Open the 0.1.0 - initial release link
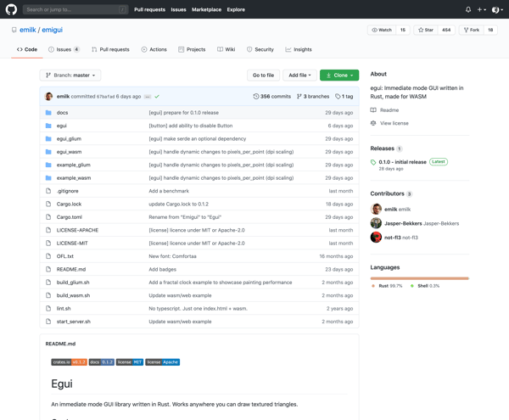This screenshot has width=509, height=420. click(402, 162)
